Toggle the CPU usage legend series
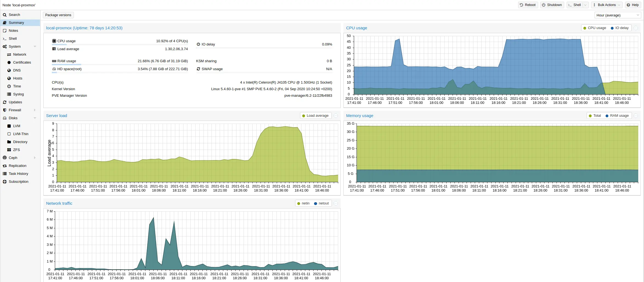The height and width of the screenshot is (282, 644). point(594,28)
